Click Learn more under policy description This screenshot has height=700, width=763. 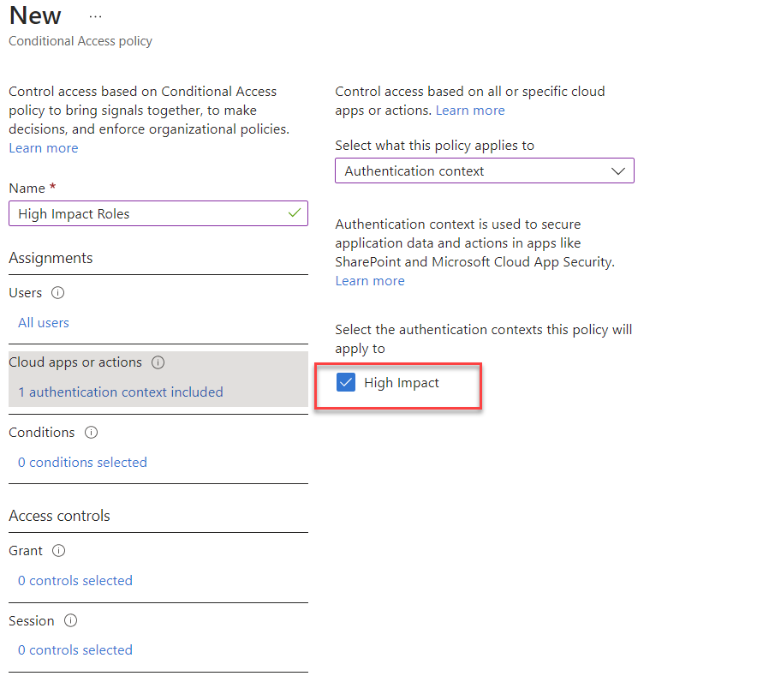pyautogui.click(x=43, y=147)
